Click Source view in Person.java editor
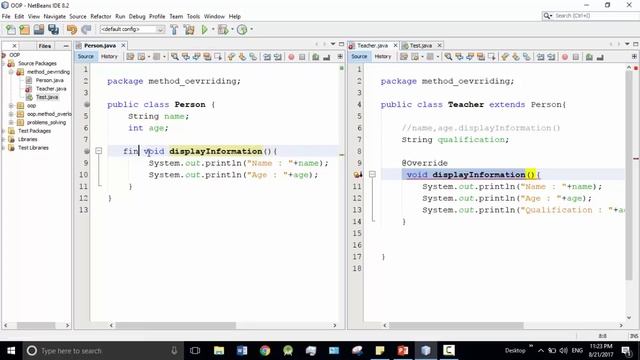The image size is (640, 360). [86, 57]
